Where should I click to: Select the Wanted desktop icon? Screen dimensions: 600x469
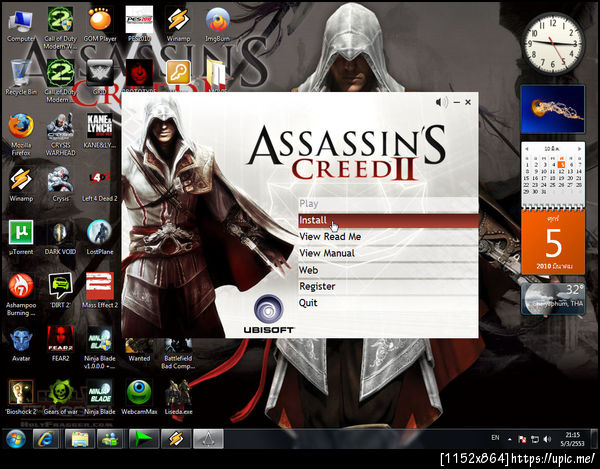(x=139, y=350)
